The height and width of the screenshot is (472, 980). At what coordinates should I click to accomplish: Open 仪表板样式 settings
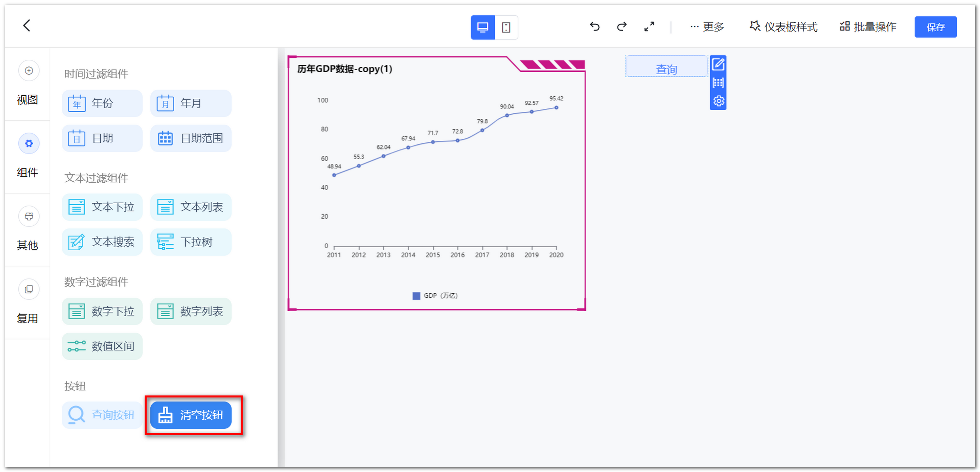[x=783, y=27]
